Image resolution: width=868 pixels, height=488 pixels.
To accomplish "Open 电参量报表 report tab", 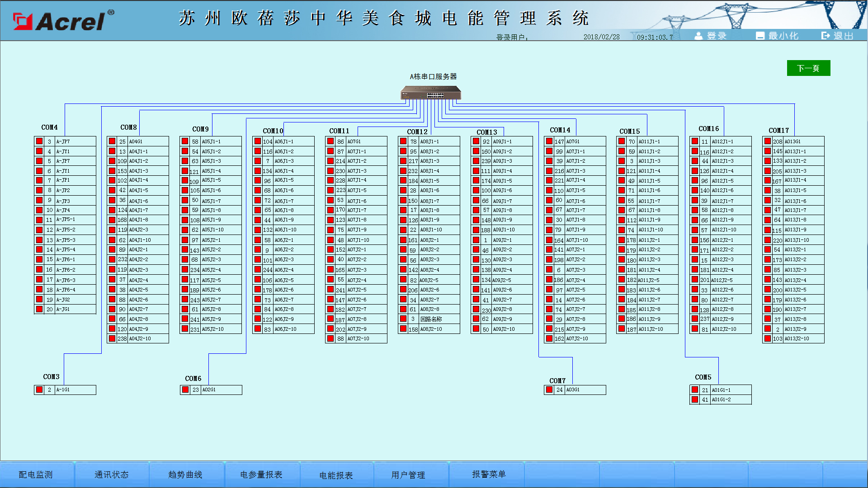I will click(x=261, y=474).
